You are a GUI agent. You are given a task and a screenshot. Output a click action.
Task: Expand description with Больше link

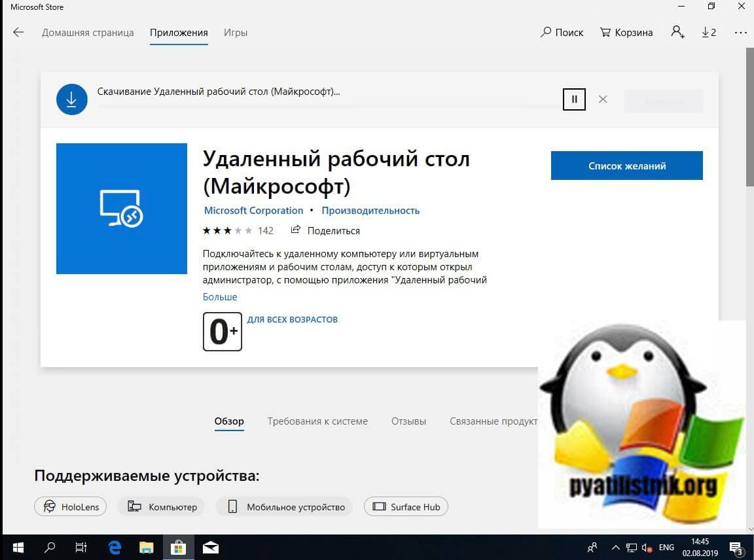point(220,297)
